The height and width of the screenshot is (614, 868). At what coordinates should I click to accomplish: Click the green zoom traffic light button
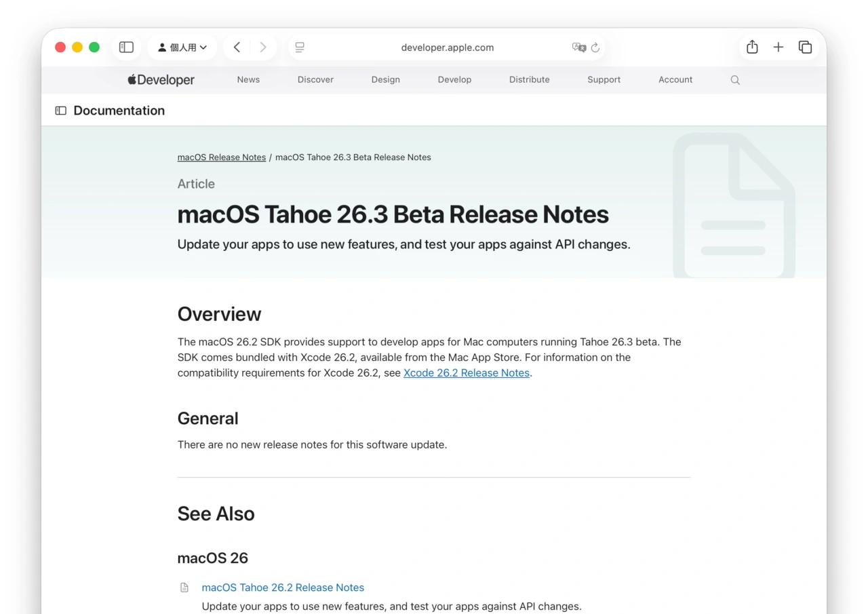click(94, 47)
